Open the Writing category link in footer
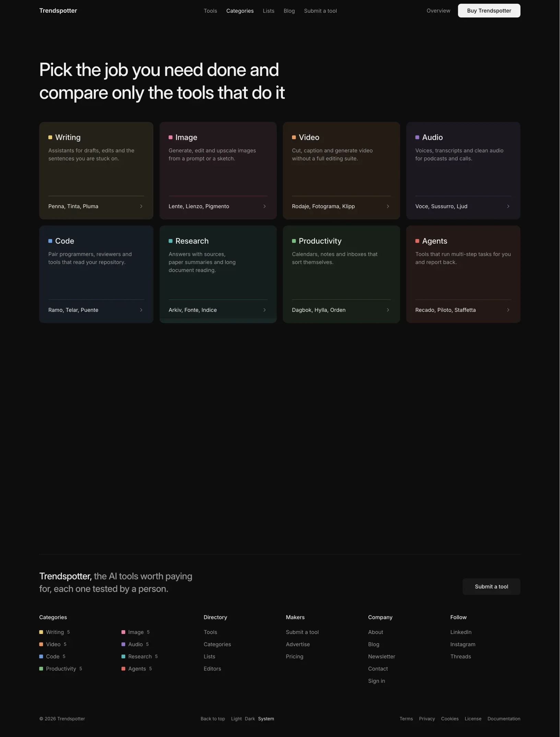Image resolution: width=560 pixels, height=737 pixels. point(55,632)
